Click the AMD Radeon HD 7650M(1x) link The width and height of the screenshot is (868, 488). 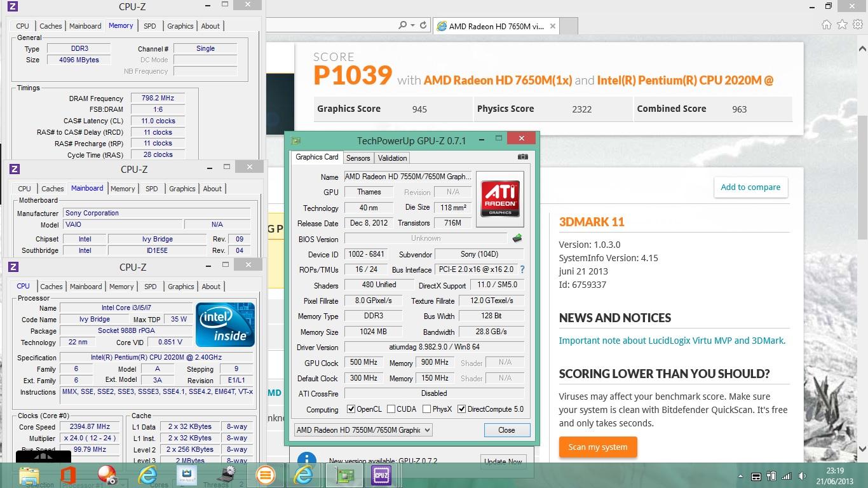[x=498, y=80]
